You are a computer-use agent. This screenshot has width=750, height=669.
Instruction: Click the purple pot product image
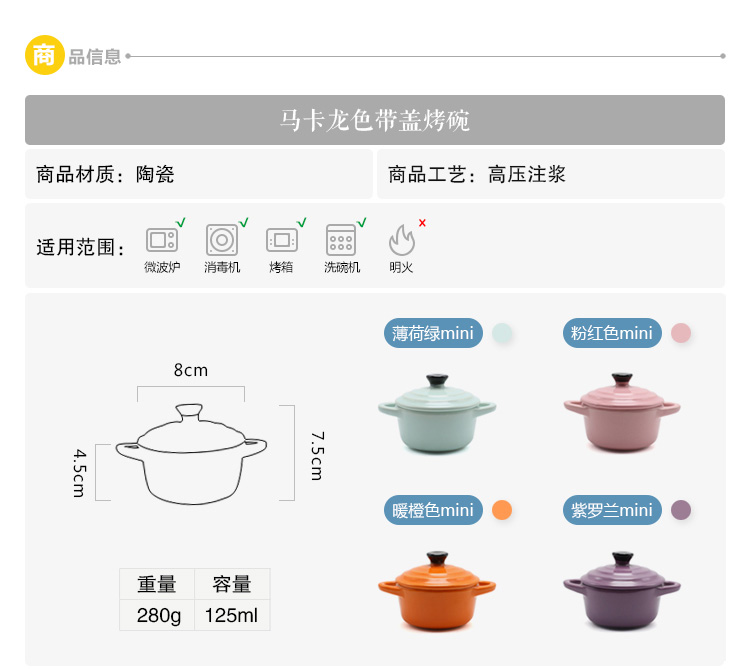(622, 591)
